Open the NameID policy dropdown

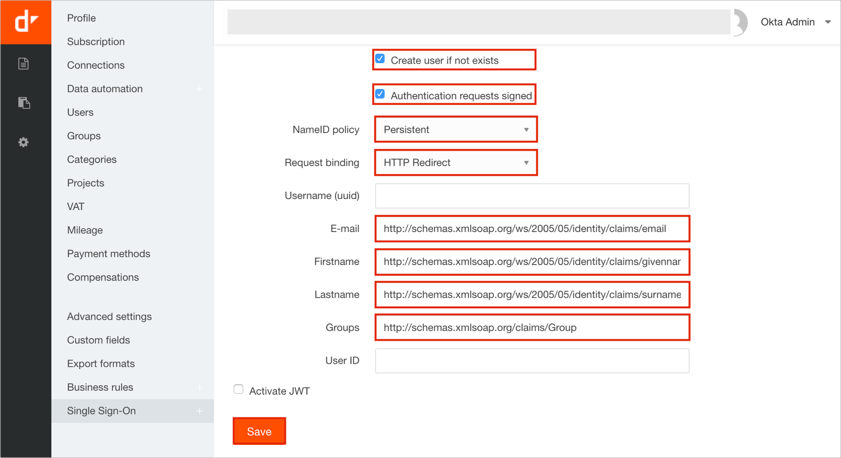pos(455,129)
